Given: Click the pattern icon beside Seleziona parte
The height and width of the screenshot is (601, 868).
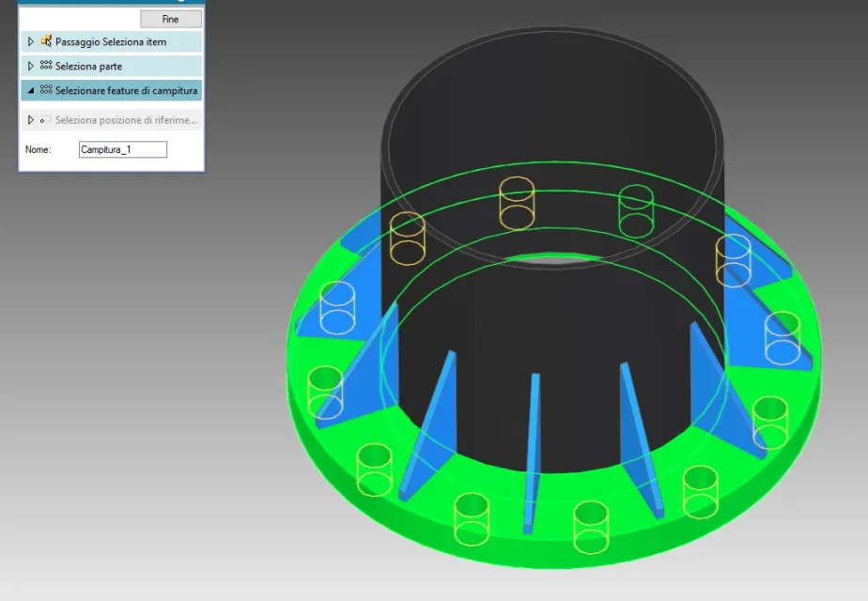Looking at the screenshot, I should 45,66.
